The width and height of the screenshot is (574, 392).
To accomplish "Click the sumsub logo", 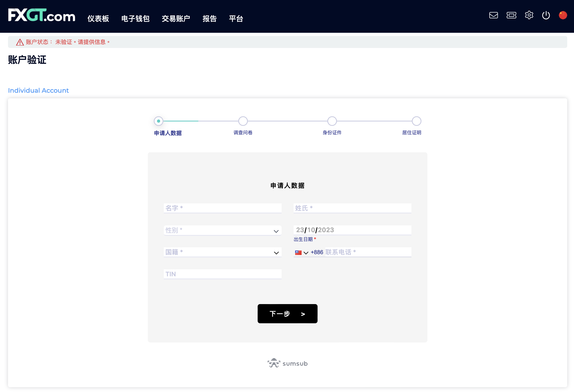I will click(287, 363).
